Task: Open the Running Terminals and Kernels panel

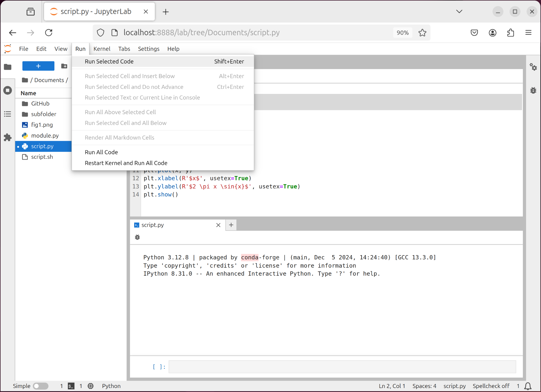Action: [8, 90]
